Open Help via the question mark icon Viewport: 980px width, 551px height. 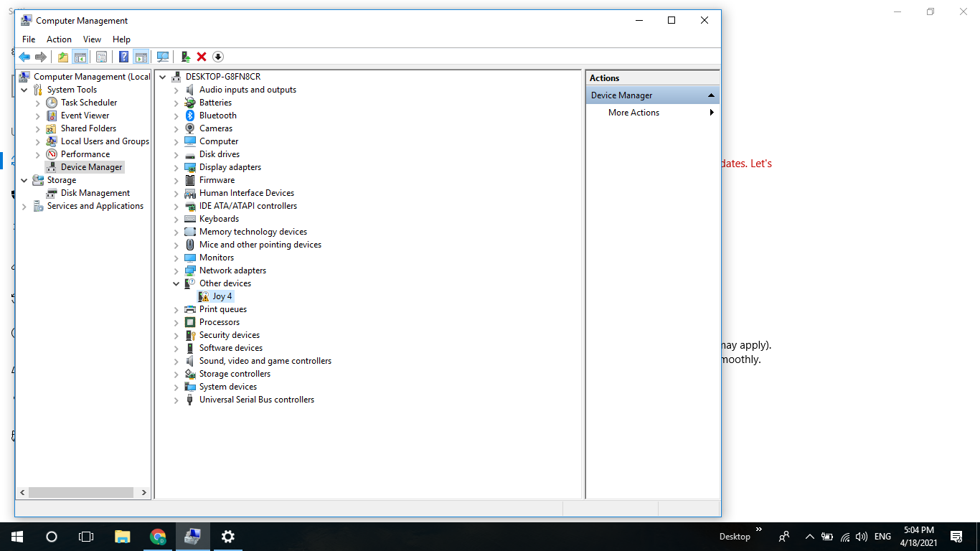coord(123,57)
